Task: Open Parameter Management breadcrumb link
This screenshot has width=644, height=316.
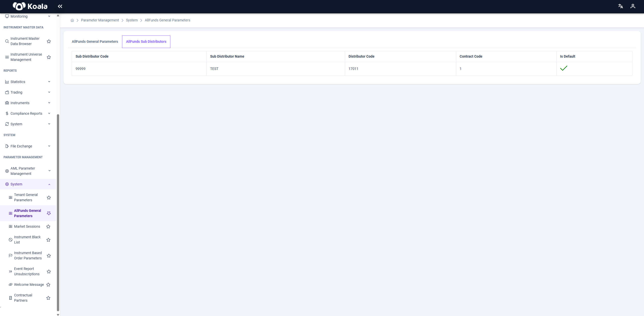Action: point(100,20)
